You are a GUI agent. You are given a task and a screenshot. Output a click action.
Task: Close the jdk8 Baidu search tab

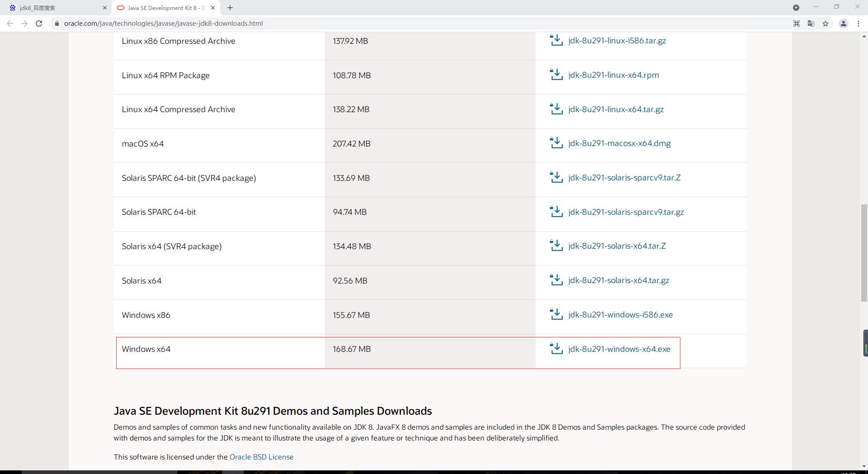(x=105, y=8)
